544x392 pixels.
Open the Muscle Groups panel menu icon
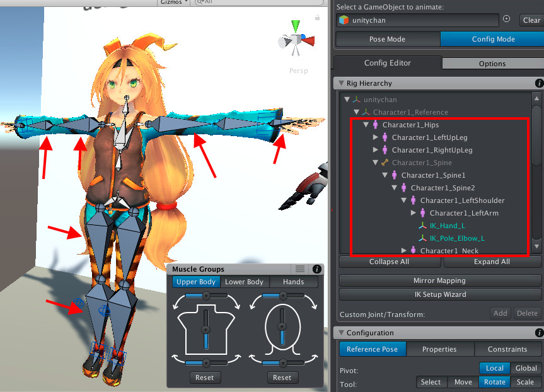(300, 269)
